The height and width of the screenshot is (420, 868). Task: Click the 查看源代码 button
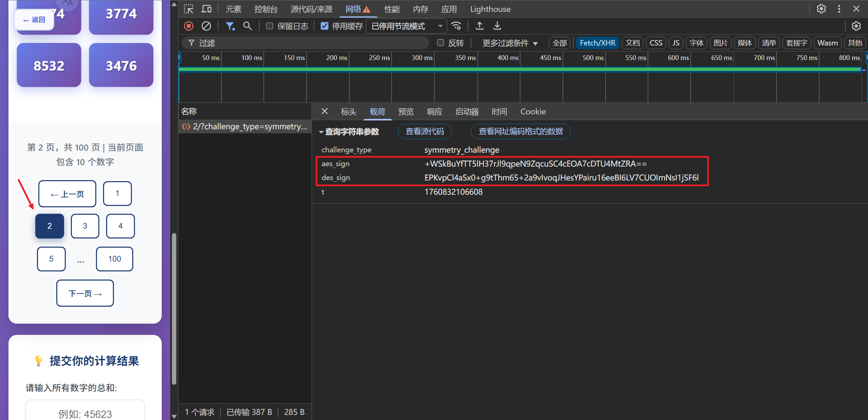[425, 131]
